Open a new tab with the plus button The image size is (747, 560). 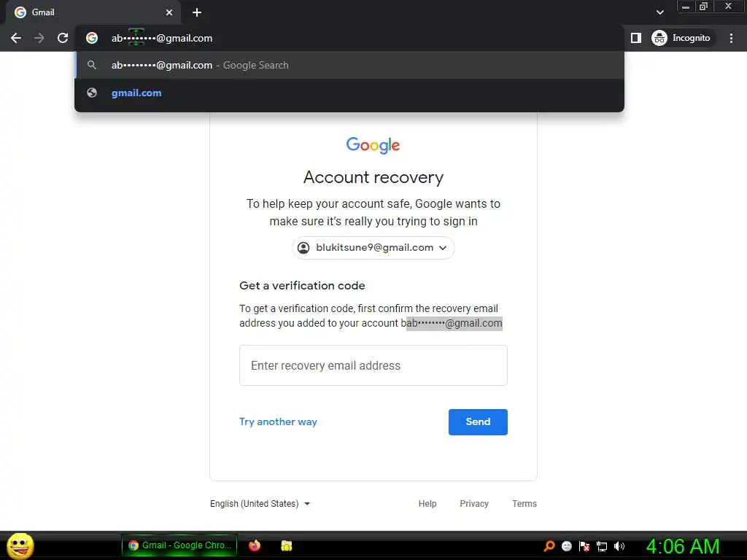click(197, 12)
